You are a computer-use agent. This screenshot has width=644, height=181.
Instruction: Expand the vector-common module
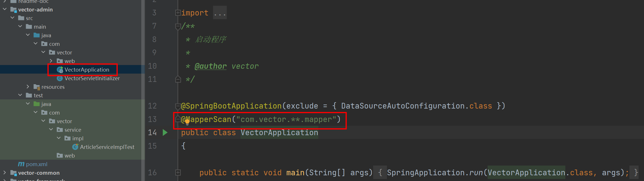(5, 172)
